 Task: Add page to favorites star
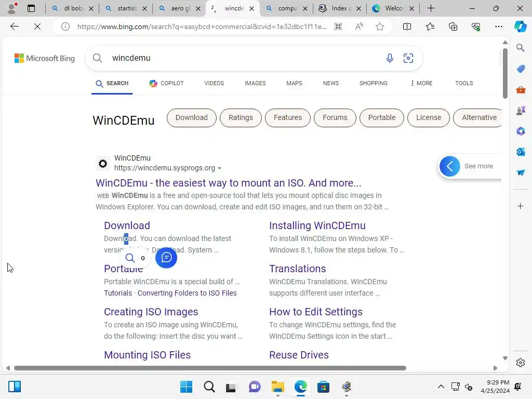380,26
